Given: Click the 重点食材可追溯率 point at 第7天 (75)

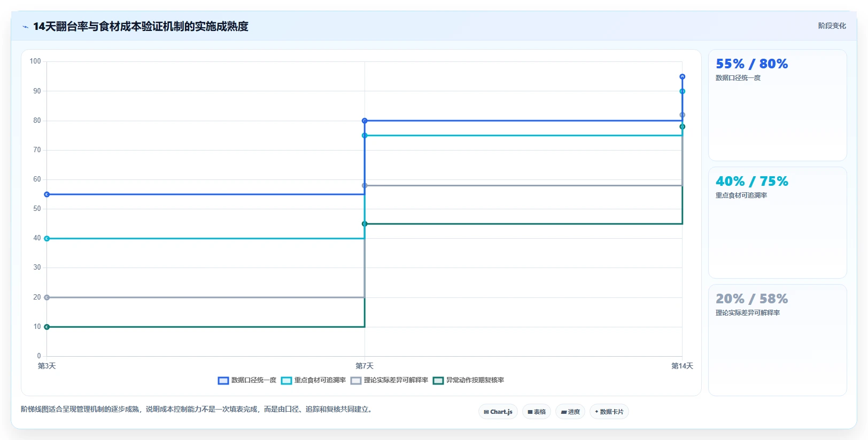Looking at the screenshot, I should (365, 136).
